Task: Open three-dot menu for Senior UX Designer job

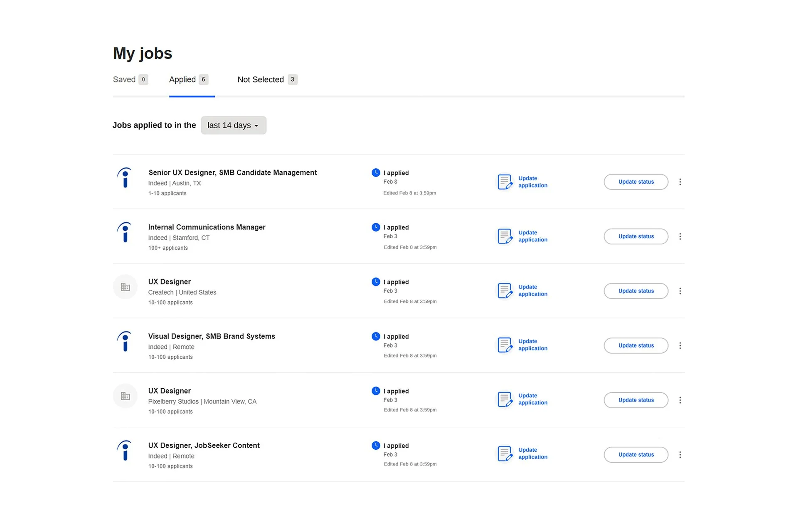Action: point(680,182)
